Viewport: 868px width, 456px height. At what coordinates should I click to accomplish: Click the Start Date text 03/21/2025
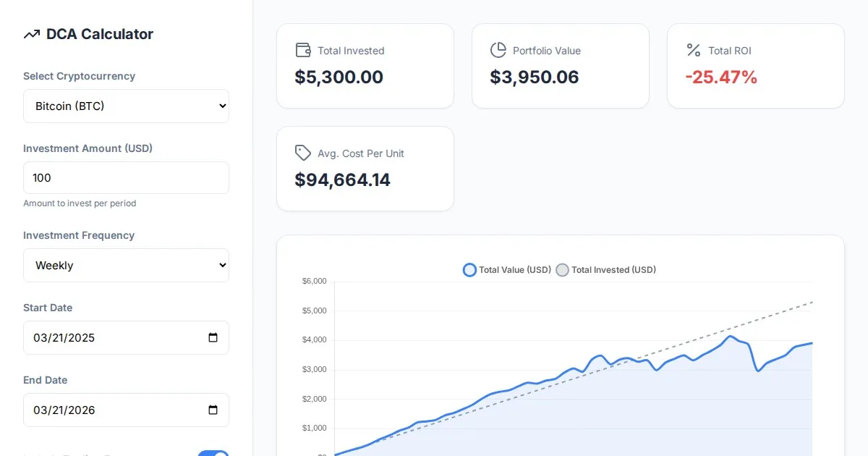[65, 337]
